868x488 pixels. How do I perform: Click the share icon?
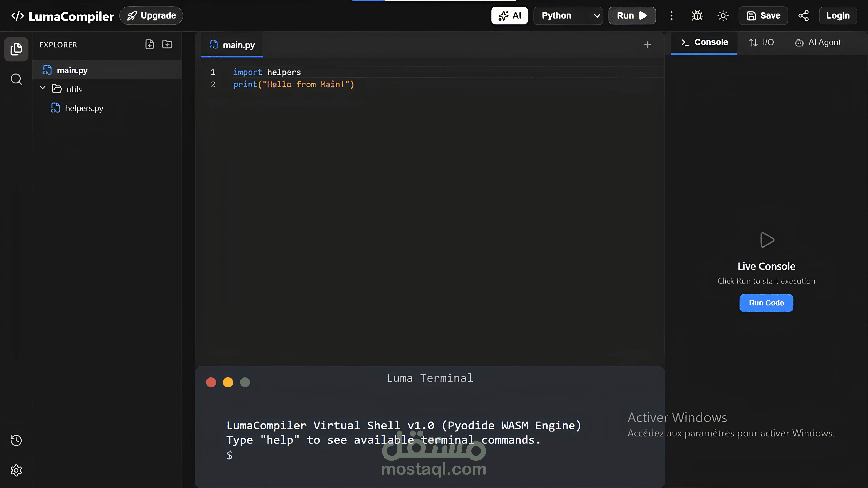click(x=804, y=15)
